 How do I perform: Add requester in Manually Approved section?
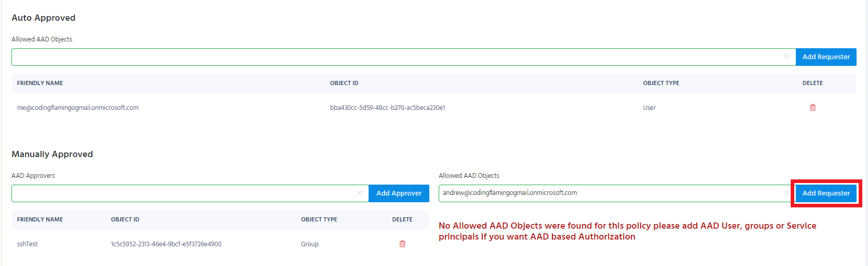tap(826, 193)
